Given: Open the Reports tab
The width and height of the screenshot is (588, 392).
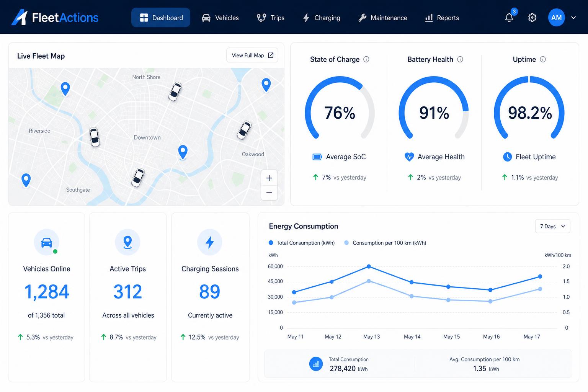Looking at the screenshot, I should (442, 18).
